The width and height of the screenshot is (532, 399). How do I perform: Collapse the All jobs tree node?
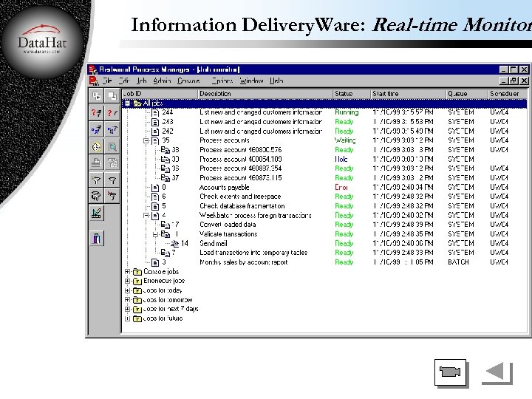click(x=127, y=103)
